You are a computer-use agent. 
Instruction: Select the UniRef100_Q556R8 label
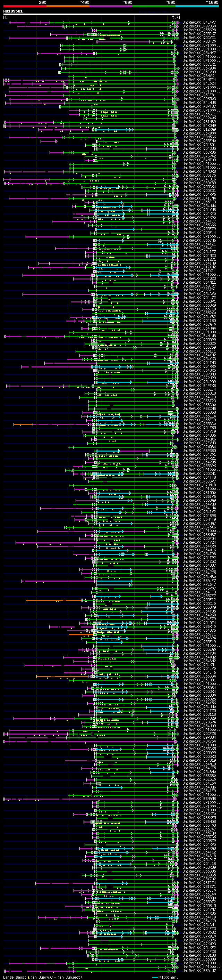click(x=199, y=30)
